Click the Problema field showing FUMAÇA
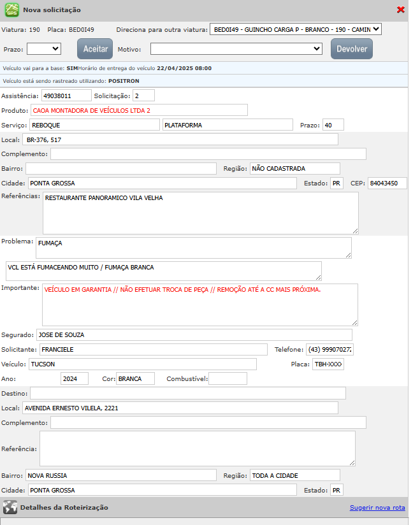The image size is (420, 525). tap(194, 248)
